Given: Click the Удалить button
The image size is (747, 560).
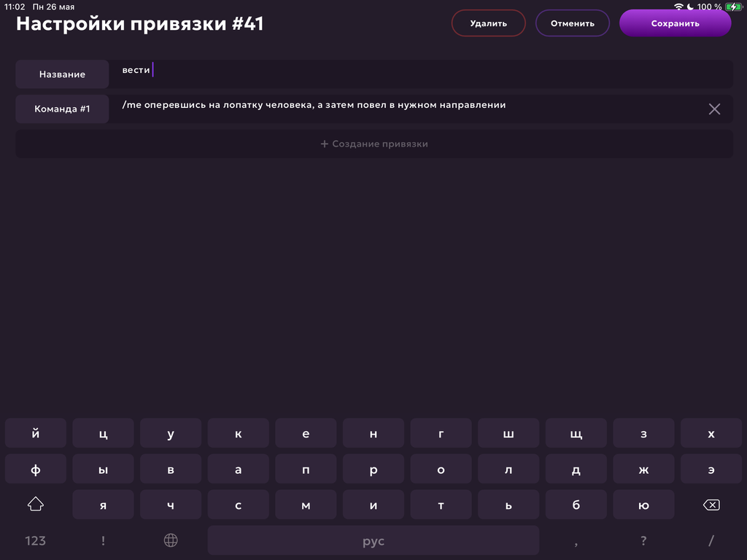Looking at the screenshot, I should point(488,23).
